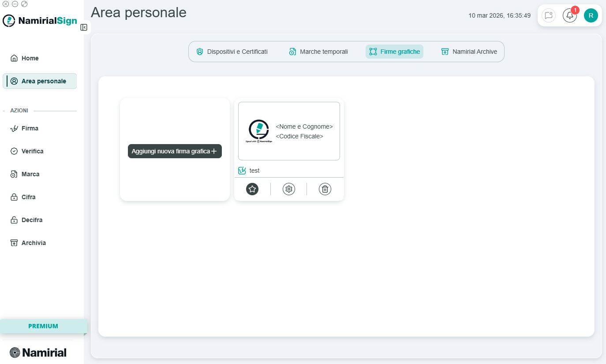The height and width of the screenshot is (364, 606).
Task: Click Aggiungi nuova firma grafica button
Action: click(x=175, y=151)
